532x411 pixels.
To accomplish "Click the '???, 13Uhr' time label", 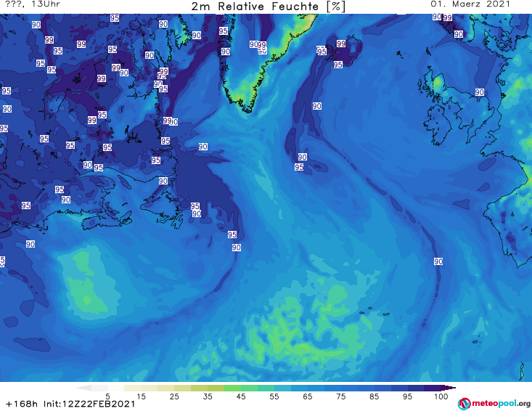I will pyautogui.click(x=33, y=4).
